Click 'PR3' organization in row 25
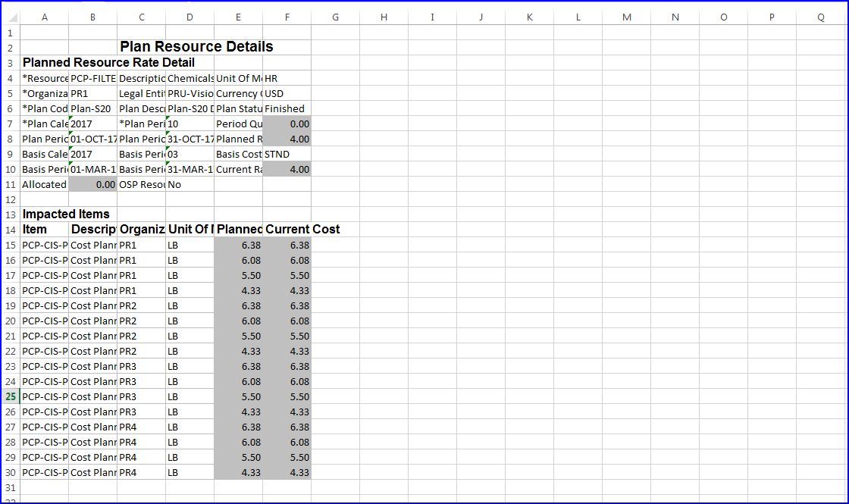This screenshot has height=504, width=849. [141, 396]
